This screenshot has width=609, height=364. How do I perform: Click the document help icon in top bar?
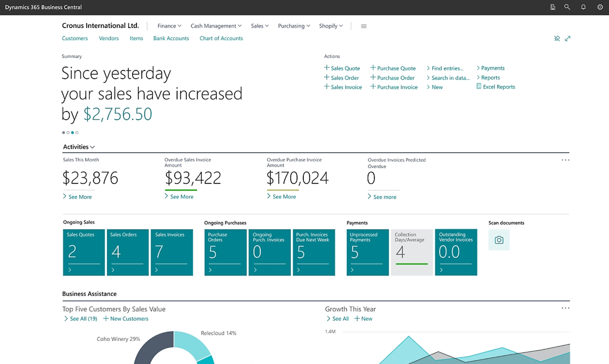point(553,7)
